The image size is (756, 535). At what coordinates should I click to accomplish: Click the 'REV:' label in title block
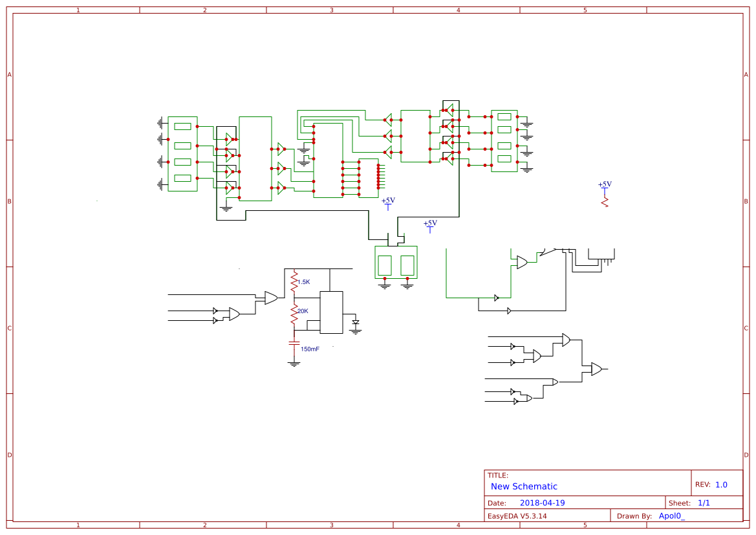coord(703,485)
